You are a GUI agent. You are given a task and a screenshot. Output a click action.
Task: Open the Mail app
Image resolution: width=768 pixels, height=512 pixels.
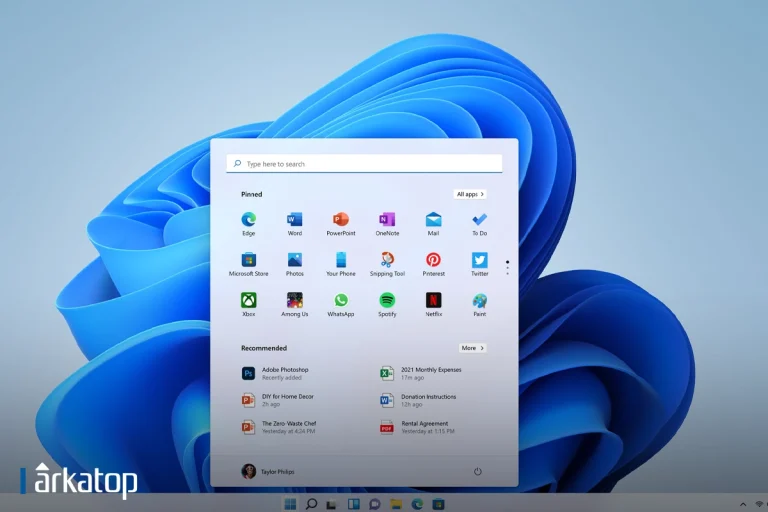pos(433,223)
